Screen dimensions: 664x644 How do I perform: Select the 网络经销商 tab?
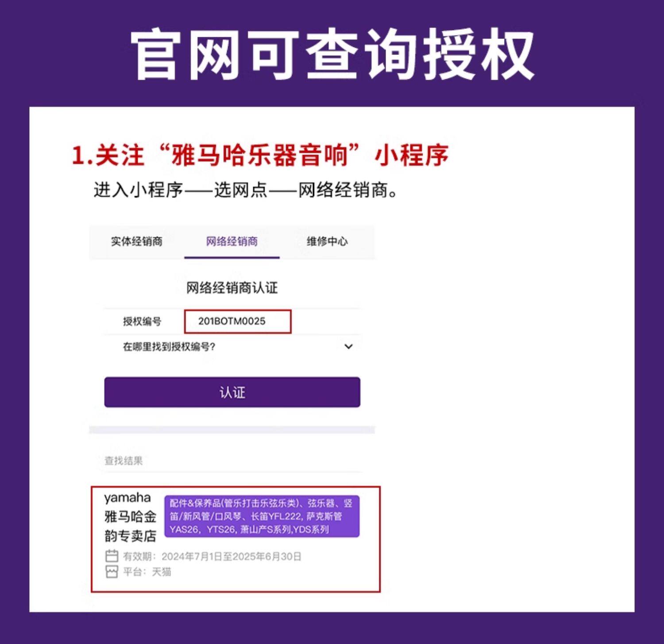[232, 241]
